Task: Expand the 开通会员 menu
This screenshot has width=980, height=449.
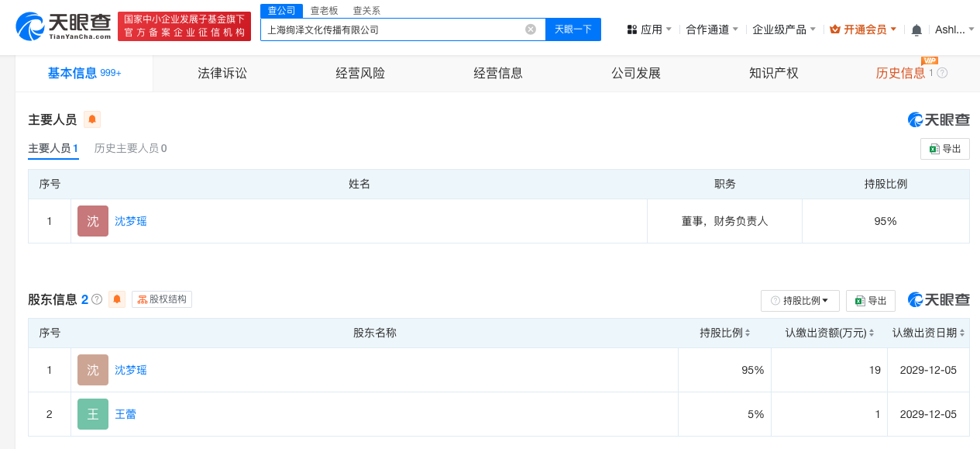Action: [863, 29]
